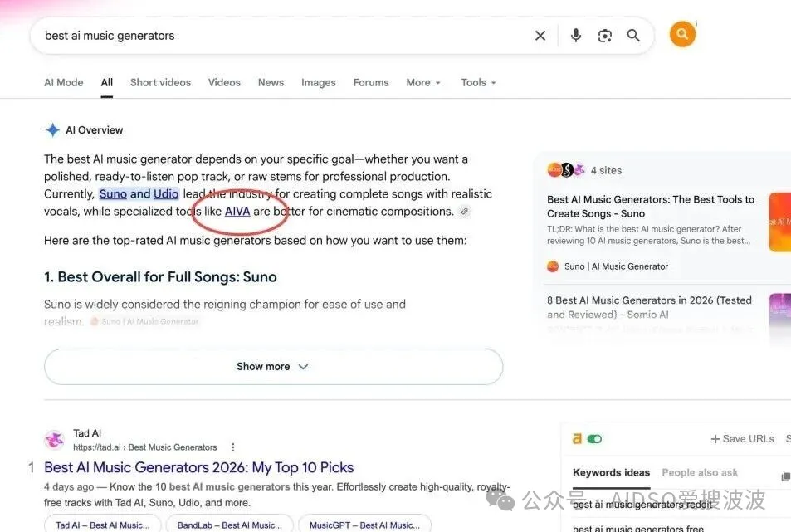791x532 pixels.
Task: Open the AIVA link in overview
Action: pyautogui.click(x=237, y=212)
